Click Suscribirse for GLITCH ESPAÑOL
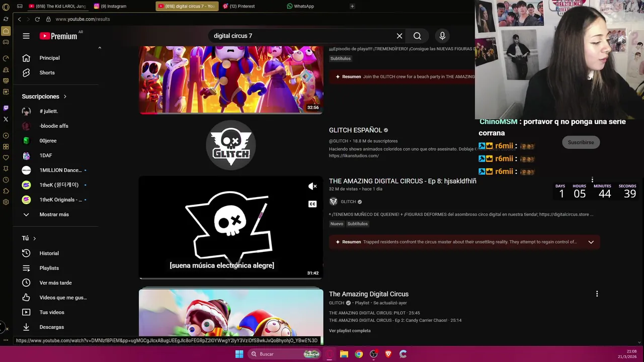The image size is (644, 362). (581, 142)
